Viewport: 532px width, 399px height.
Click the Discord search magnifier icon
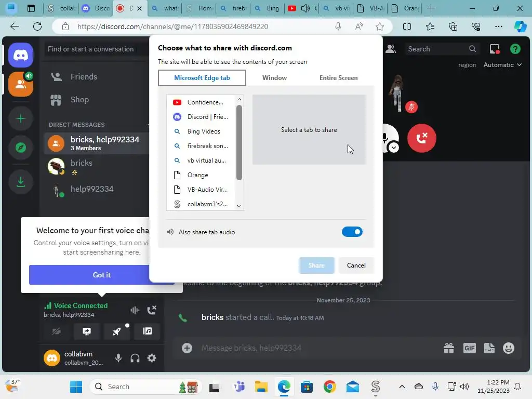click(472, 49)
